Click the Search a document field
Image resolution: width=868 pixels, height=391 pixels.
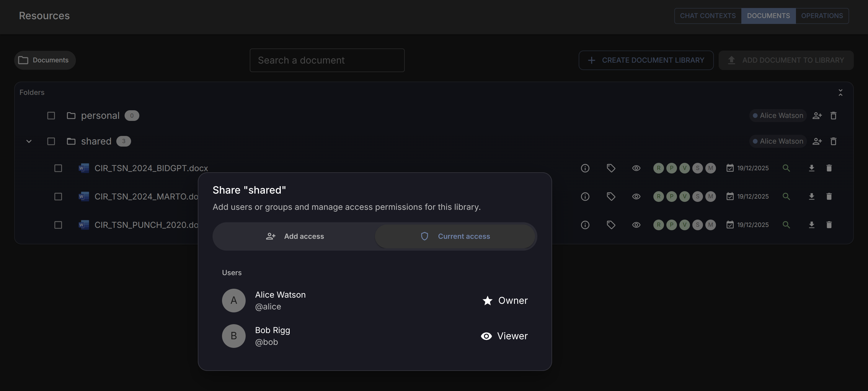[327, 60]
